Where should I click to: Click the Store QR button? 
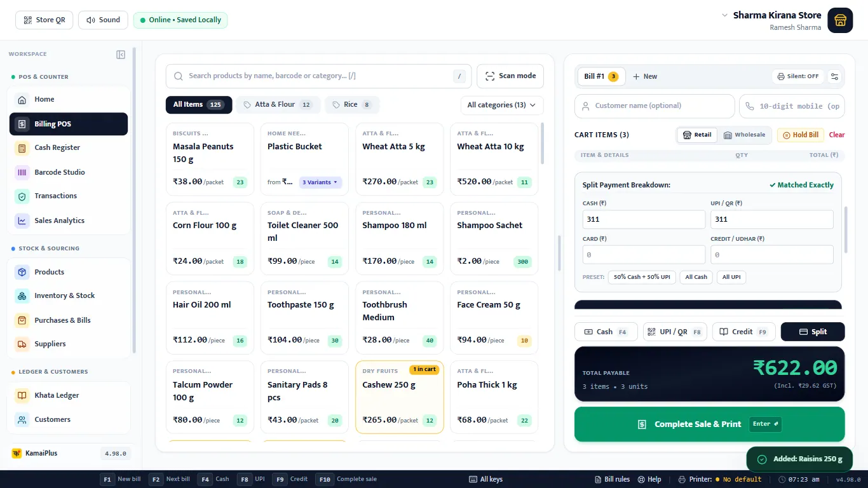tap(44, 20)
